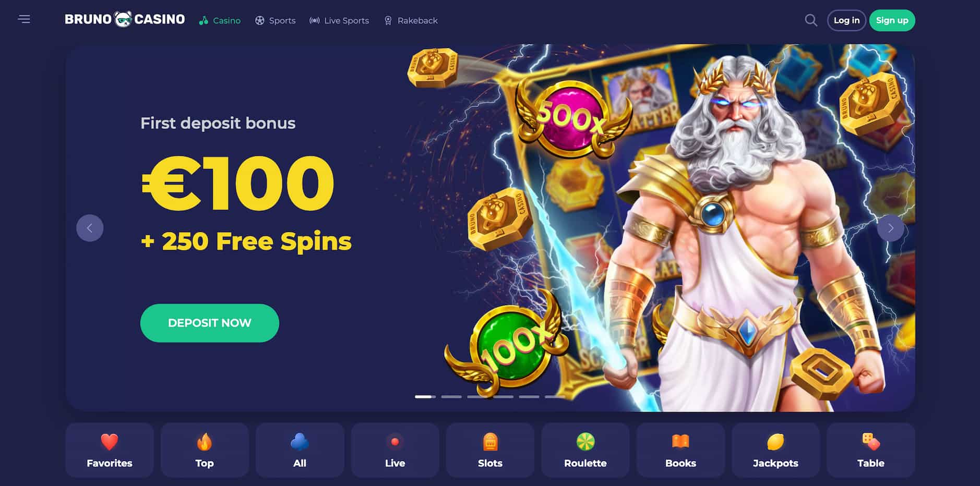Select the Books category tile

(680, 450)
